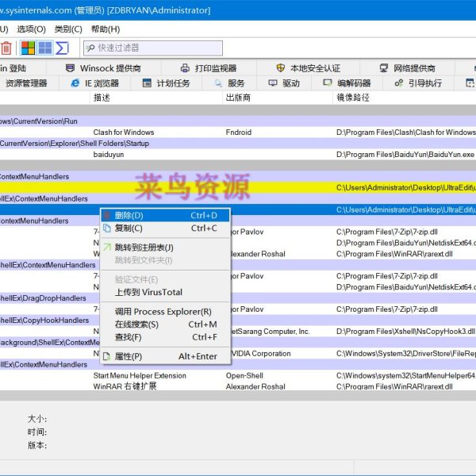Image resolution: width=476 pixels, height=476 pixels.
Task: Click the NetSarang Computer, Inc. publisher cell
Action: [270, 331]
